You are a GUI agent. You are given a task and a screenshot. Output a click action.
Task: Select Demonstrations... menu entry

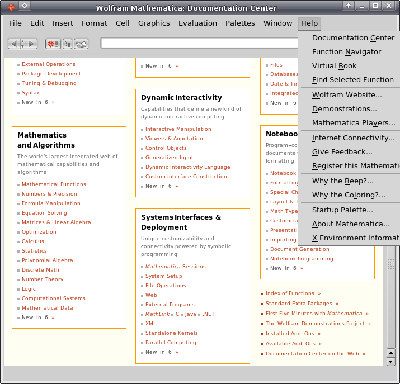350,109
